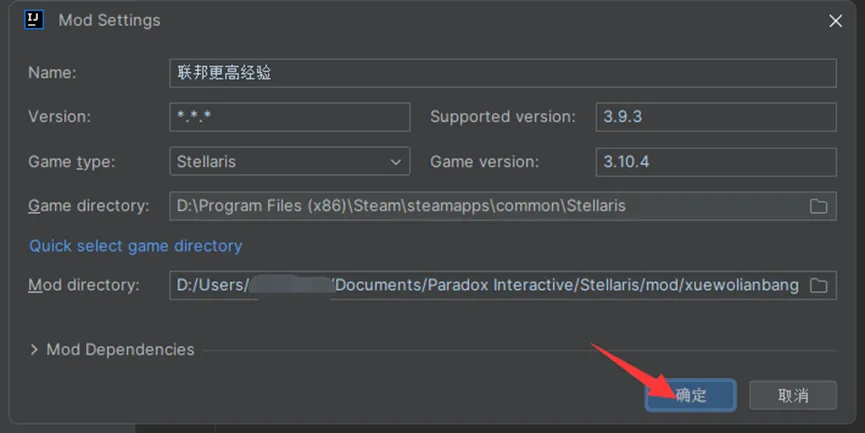Viewport: 865px width, 433px height.
Task: Click the Quick select game directory link
Action: 135,246
